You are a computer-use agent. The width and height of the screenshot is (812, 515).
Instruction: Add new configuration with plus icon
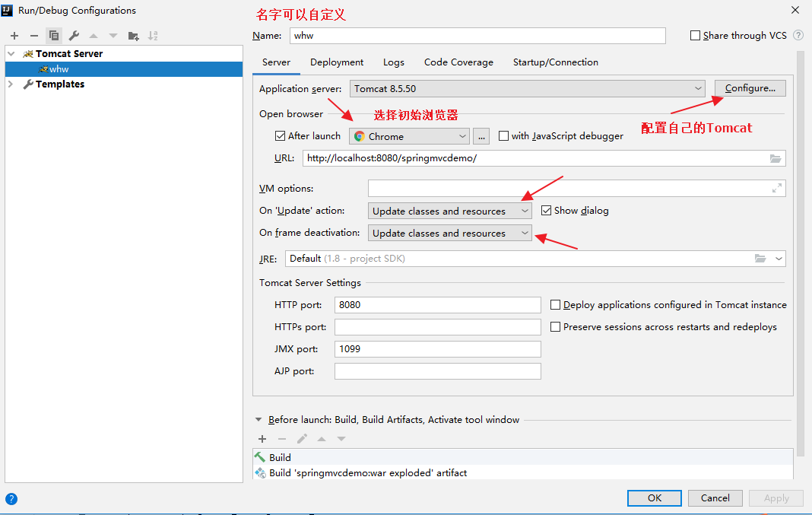14,36
